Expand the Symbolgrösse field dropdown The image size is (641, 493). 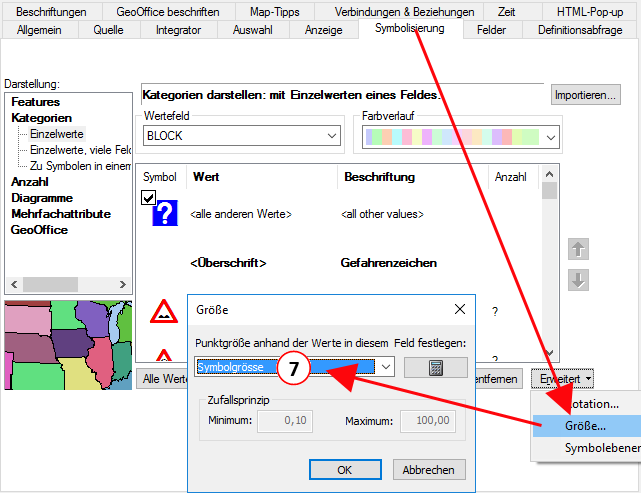385,367
